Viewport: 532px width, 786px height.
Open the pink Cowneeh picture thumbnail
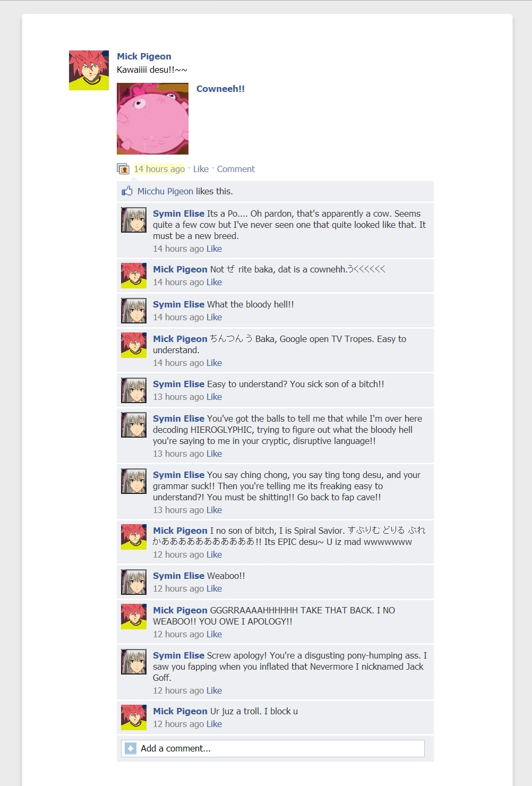point(152,118)
